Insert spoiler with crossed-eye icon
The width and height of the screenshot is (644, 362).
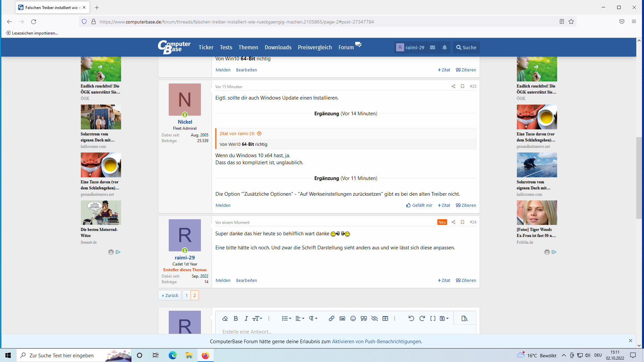pyautogui.click(x=374, y=318)
